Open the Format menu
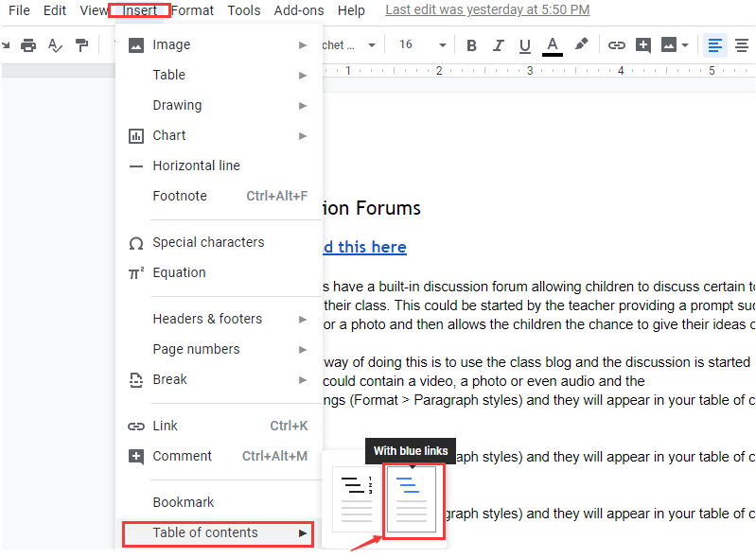The width and height of the screenshot is (756, 558). pos(193,10)
